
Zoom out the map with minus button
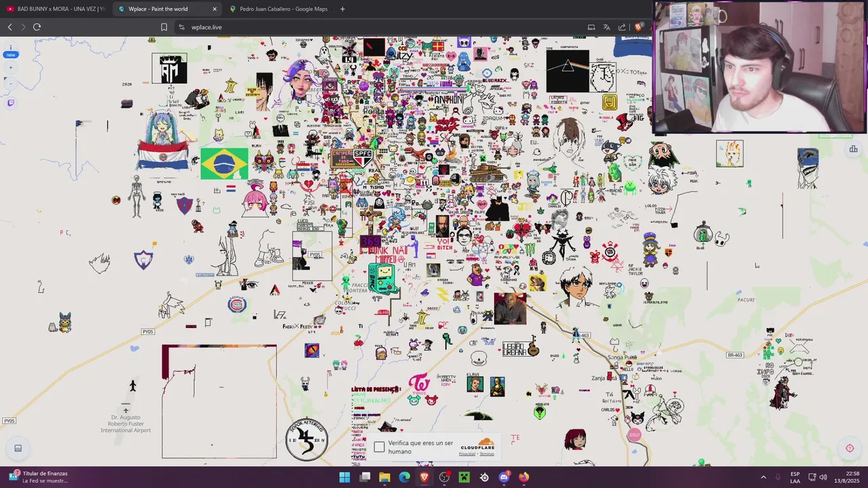coord(10,83)
